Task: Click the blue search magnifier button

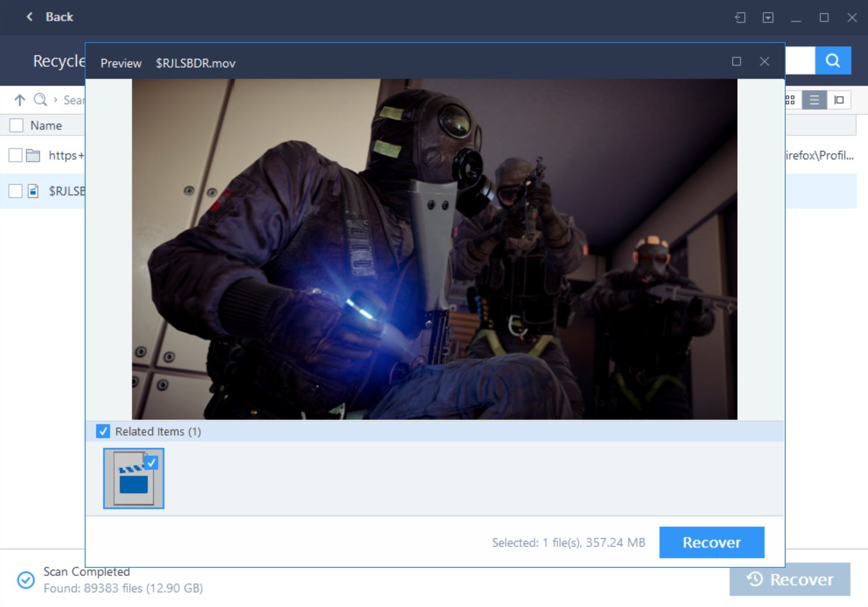Action: coord(832,60)
